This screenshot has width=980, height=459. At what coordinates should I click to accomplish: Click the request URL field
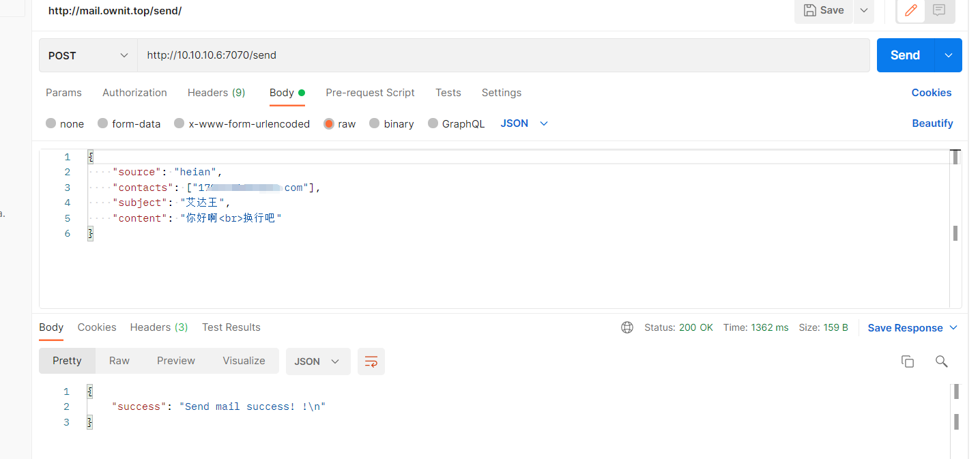click(504, 55)
